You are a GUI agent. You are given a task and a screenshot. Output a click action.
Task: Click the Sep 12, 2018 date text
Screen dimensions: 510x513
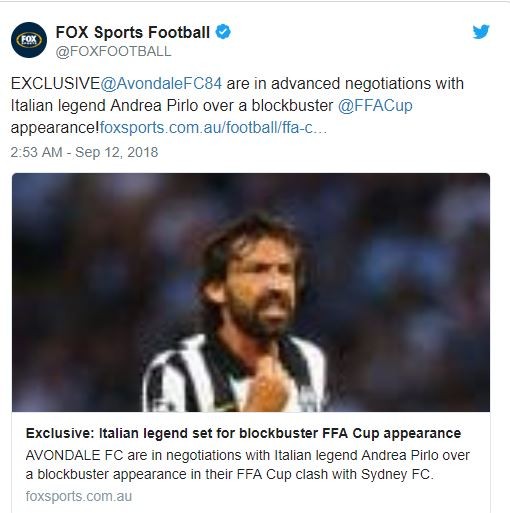pos(117,152)
